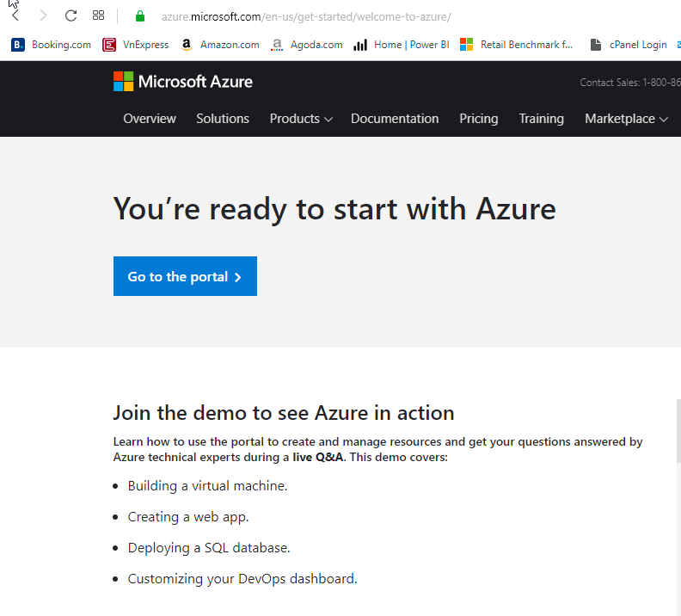Go to the Pricing page
The width and height of the screenshot is (681, 616).
[479, 119]
